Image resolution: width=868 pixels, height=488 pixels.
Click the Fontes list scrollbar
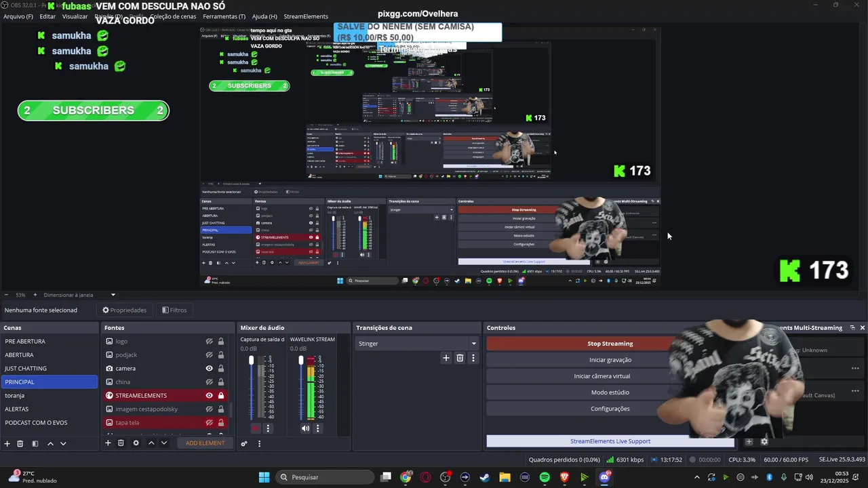(232, 411)
